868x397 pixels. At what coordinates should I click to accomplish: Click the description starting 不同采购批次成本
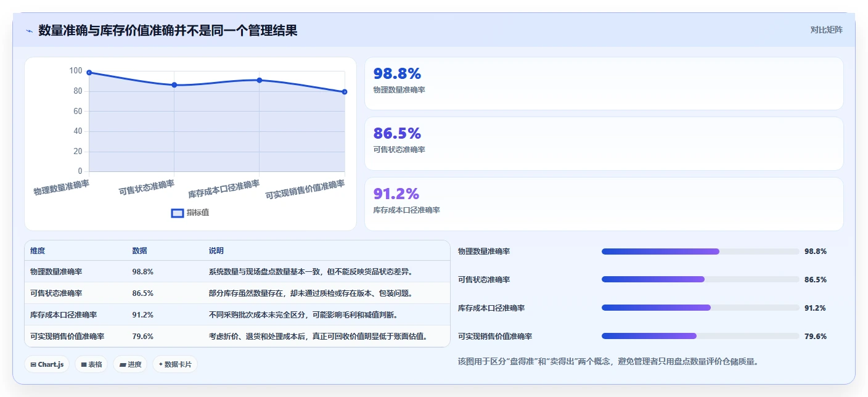(303, 315)
